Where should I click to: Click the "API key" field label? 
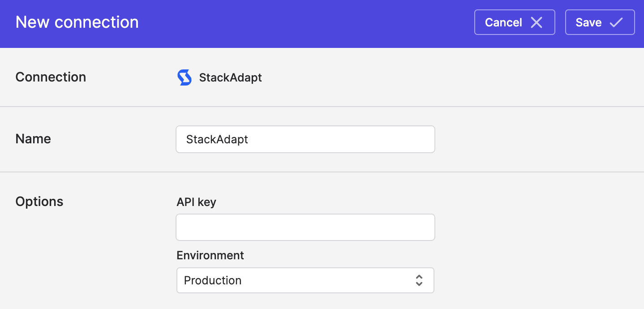196,202
